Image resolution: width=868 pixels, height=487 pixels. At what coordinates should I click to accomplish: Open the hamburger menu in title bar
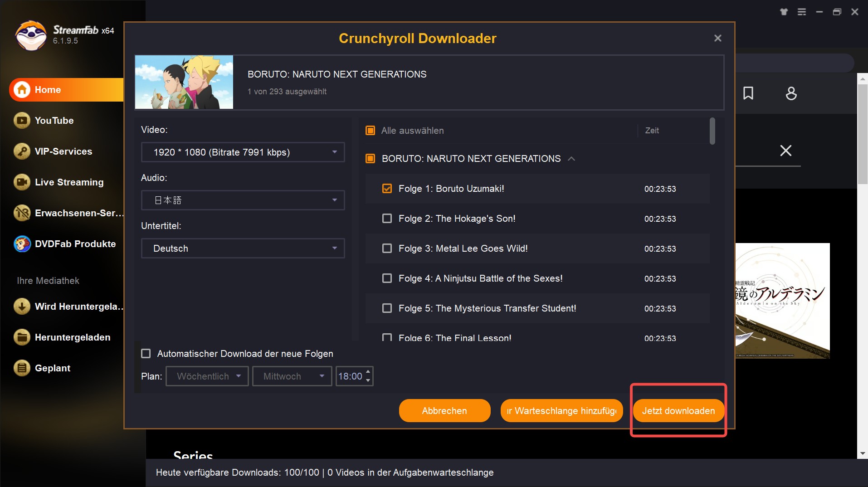(x=802, y=12)
